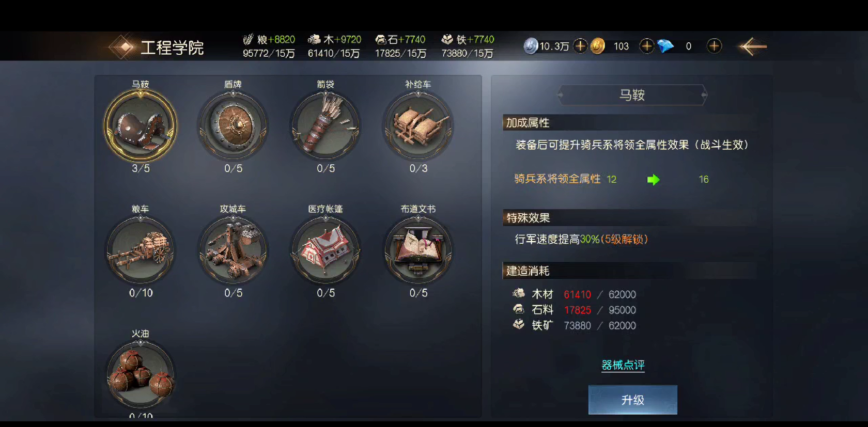868x427 pixels.
Task: Click the 升级 upgrade button
Action: coord(632,400)
